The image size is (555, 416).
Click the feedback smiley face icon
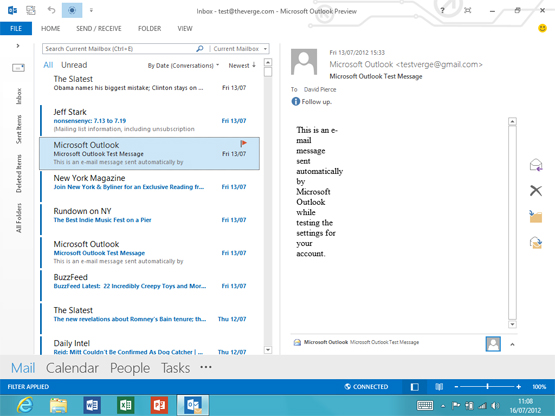(x=542, y=28)
